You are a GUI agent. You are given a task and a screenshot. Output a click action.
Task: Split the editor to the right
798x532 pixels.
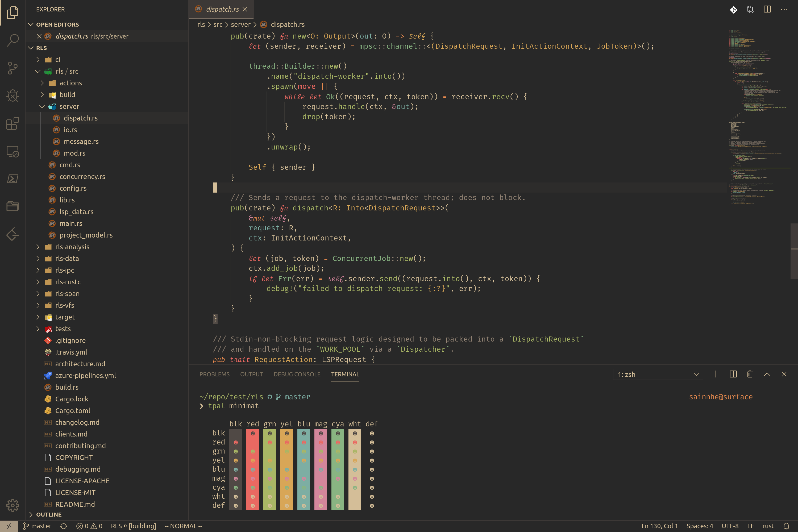767,10
